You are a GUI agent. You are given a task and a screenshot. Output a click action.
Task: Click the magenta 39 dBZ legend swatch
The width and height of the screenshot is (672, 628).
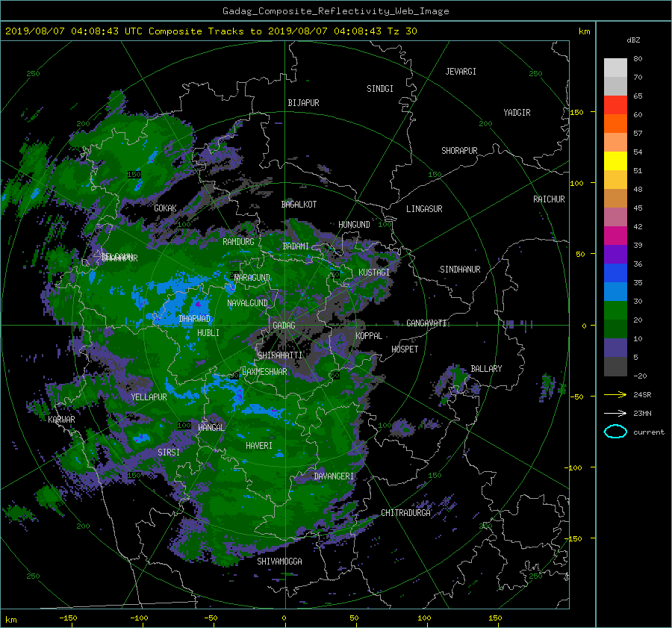[615, 236]
